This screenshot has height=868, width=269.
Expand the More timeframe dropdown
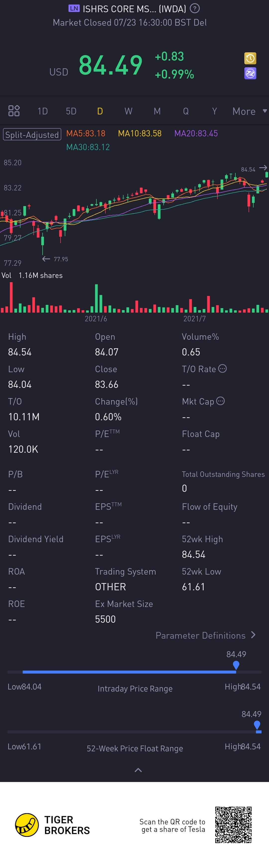(x=250, y=111)
